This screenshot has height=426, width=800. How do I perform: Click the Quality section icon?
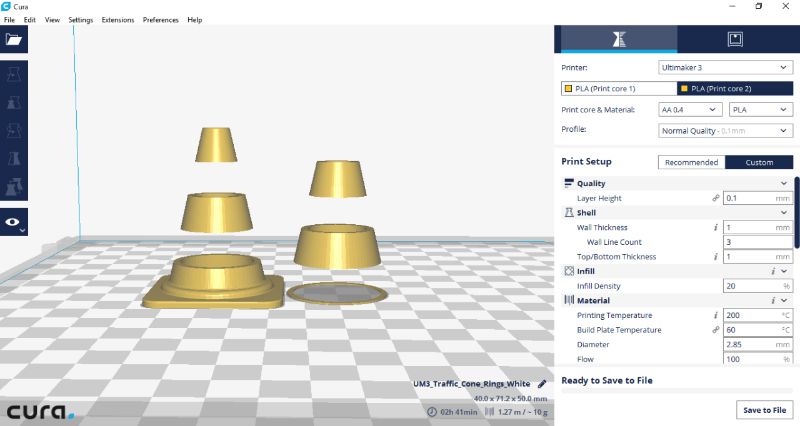pyautogui.click(x=569, y=183)
